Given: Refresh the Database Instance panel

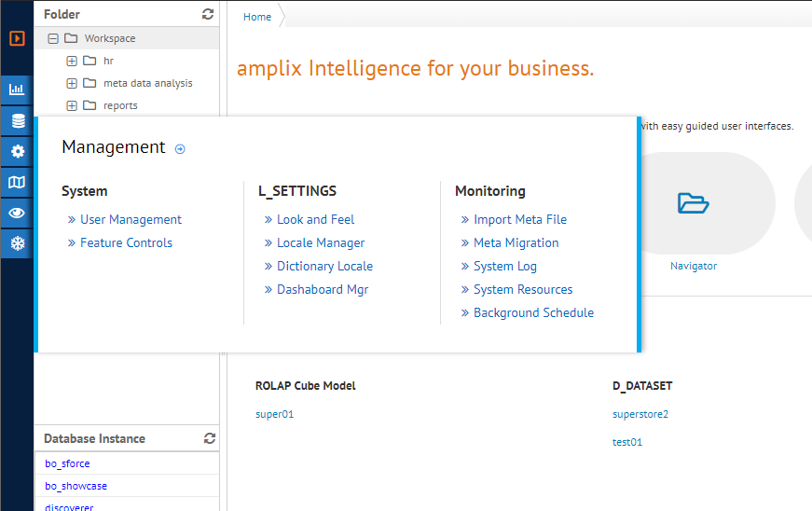Looking at the screenshot, I should click(x=210, y=438).
